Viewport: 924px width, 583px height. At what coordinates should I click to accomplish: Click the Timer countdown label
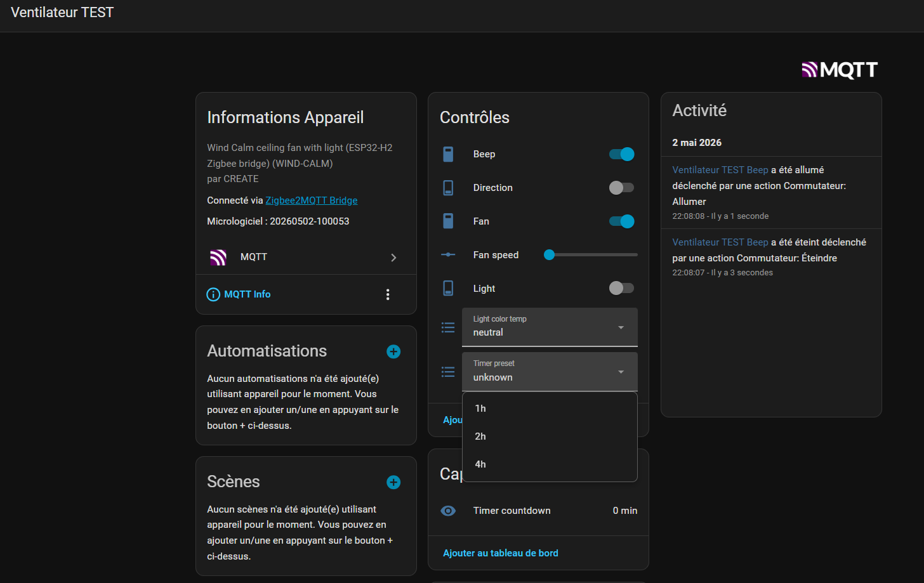pyautogui.click(x=512, y=511)
